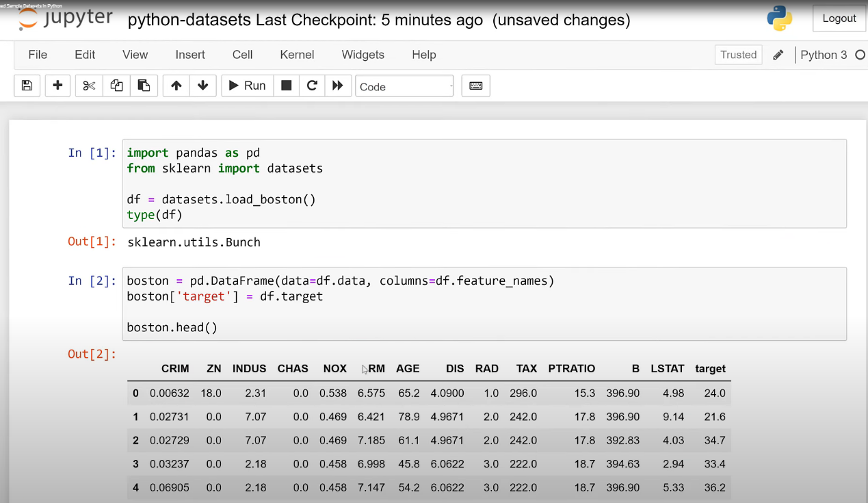The width and height of the screenshot is (868, 503).
Task: Click the Jupyter logo
Action: pyautogui.click(x=65, y=18)
